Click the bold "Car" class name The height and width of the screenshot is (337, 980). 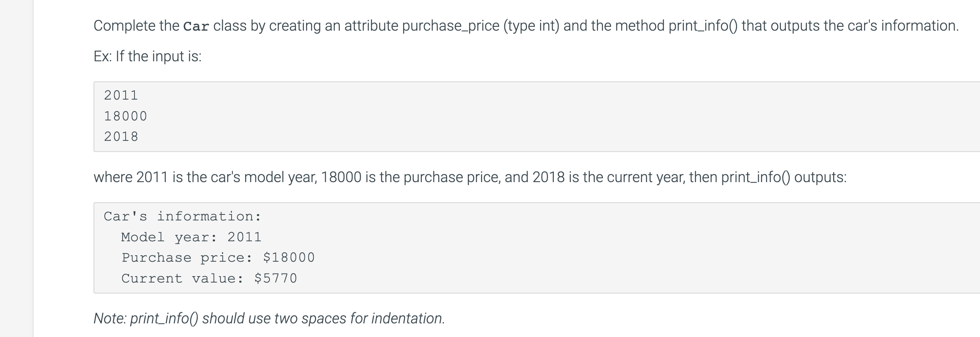(x=196, y=26)
